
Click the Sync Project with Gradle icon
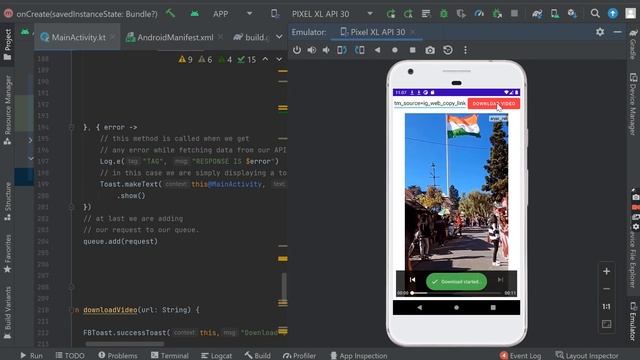537,13
